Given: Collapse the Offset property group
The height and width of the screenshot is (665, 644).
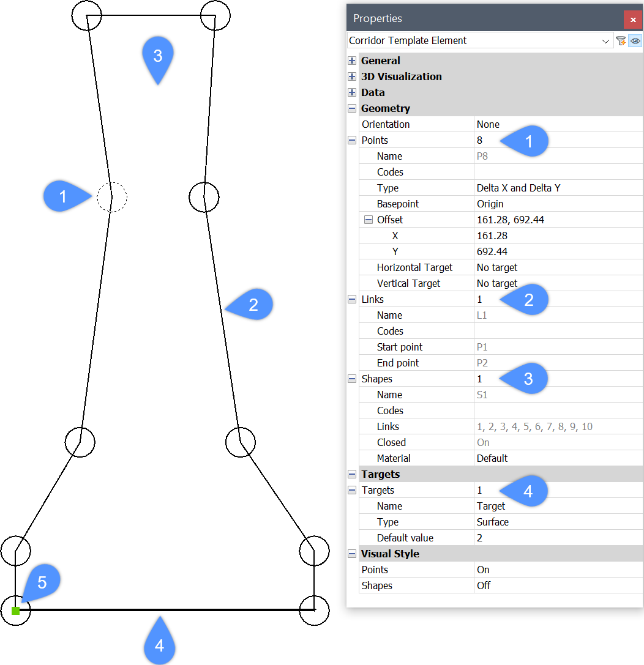Looking at the screenshot, I should [x=369, y=220].
